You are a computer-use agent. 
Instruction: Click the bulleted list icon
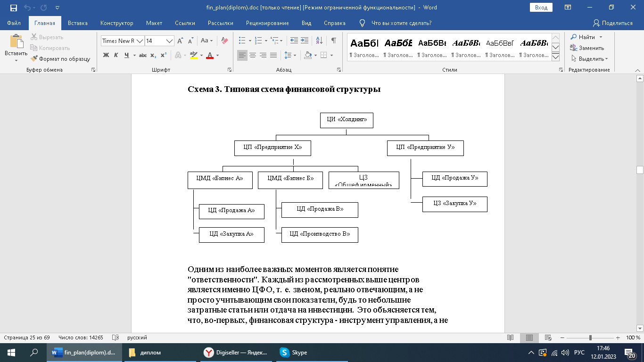[242, 41]
